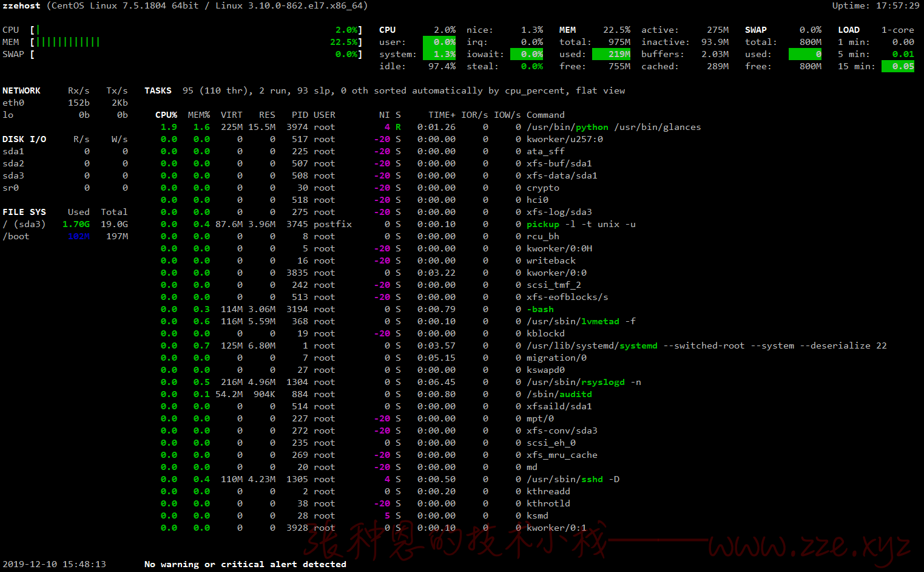The image size is (924, 572).
Task: Select the kblockd process
Action: click(363, 333)
